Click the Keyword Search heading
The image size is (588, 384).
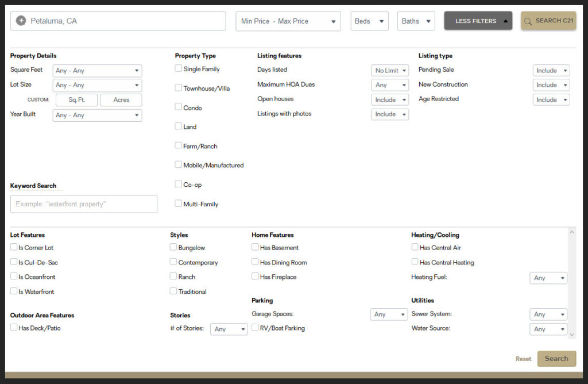[33, 186]
